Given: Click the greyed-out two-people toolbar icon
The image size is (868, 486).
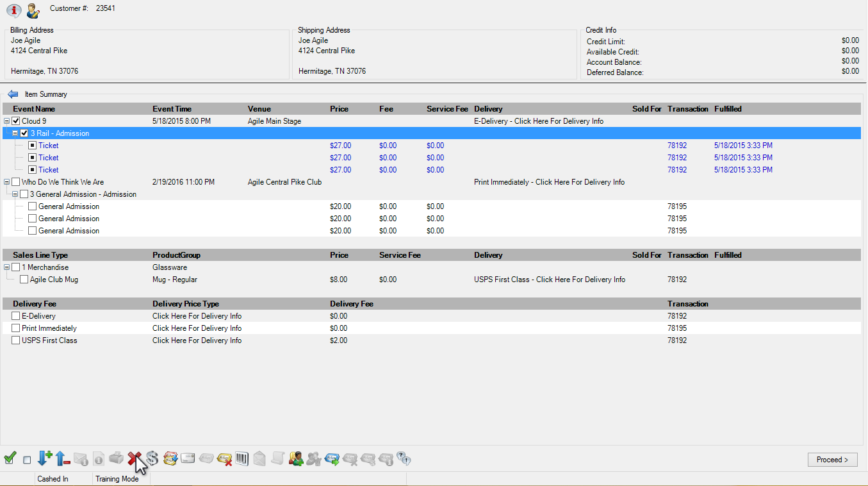Looking at the screenshot, I should point(313,458).
